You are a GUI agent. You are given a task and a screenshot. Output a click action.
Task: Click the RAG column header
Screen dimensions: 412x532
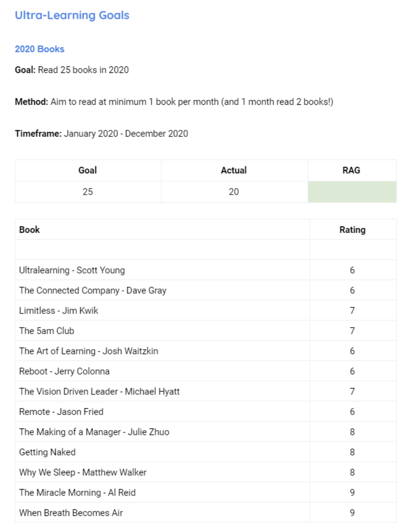pyautogui.click(x=351, y=170)
